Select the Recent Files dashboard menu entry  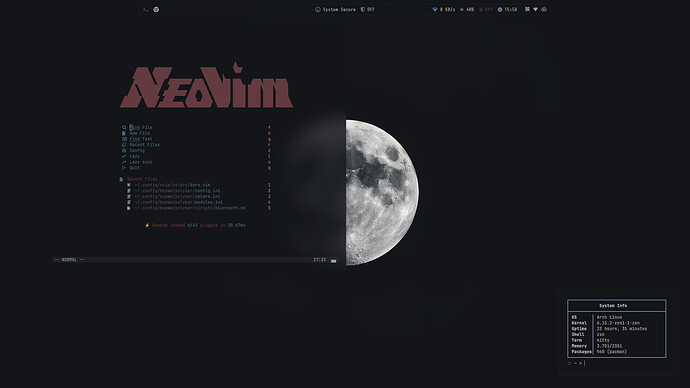[145, 144]
